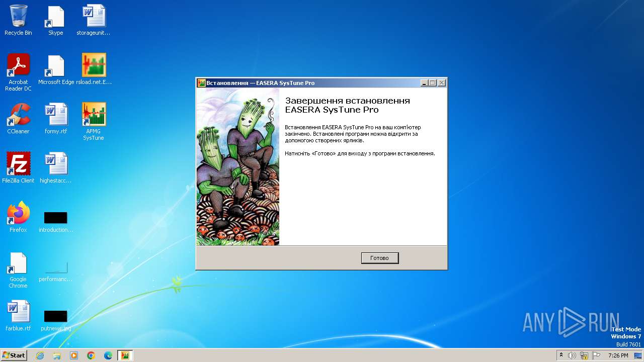The height and width of the screenshot is (362, 644).
Task: Open the Action Center flag icon
Action: pos(596,355)
